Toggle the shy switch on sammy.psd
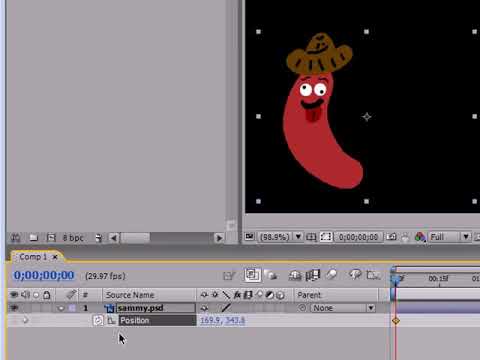This screenshot has width=480, height=360. [204, 308]
